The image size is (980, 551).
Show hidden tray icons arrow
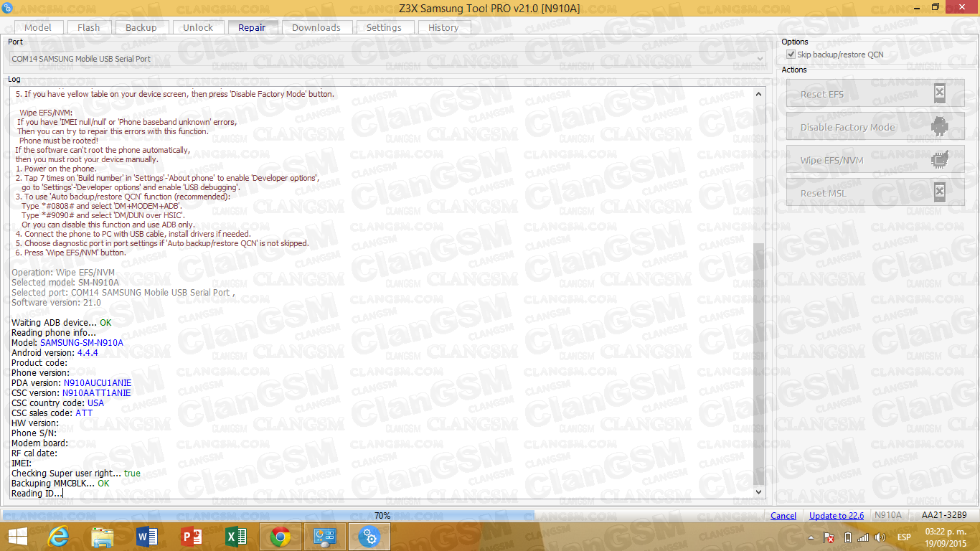[x=811, y=537]
